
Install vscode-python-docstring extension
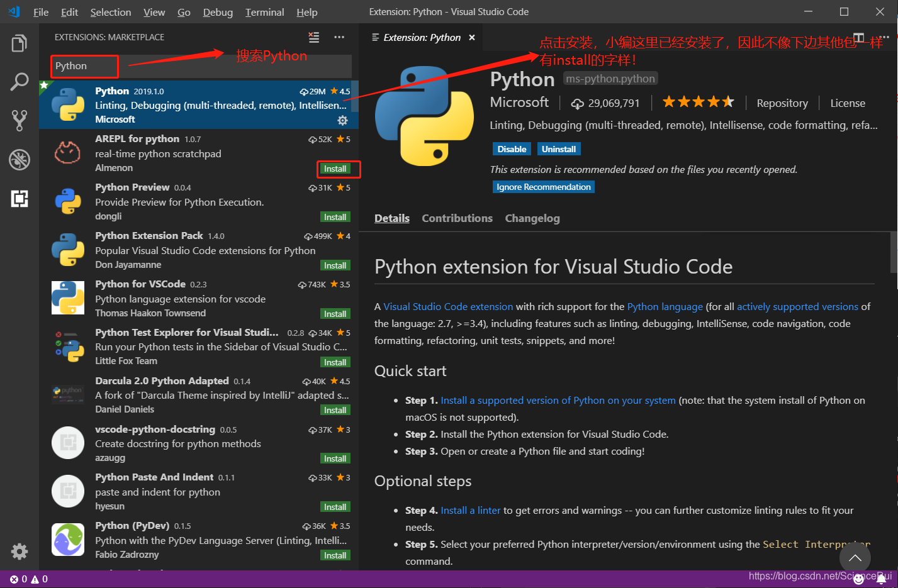[335, 458]
